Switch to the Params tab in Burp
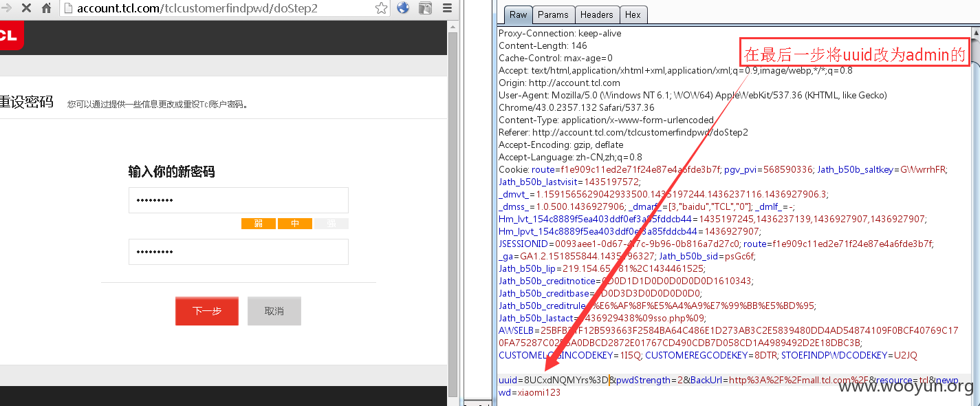Screen dimensions: 980x406 click(x=554, y=14)
